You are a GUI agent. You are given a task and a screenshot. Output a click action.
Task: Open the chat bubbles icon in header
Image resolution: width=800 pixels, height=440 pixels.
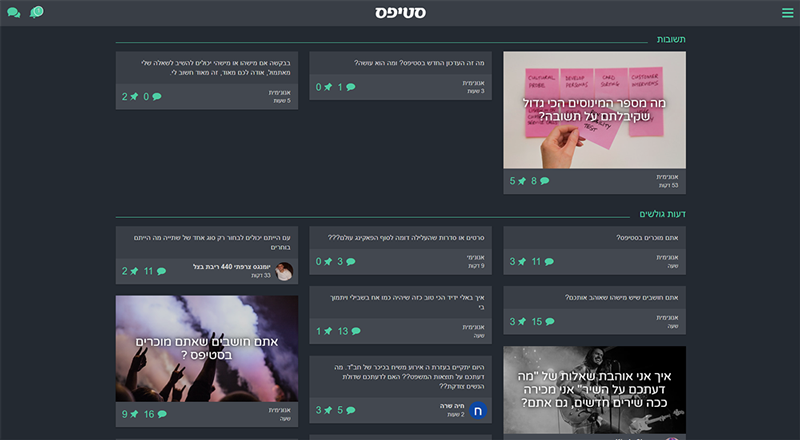coord(14,13)
